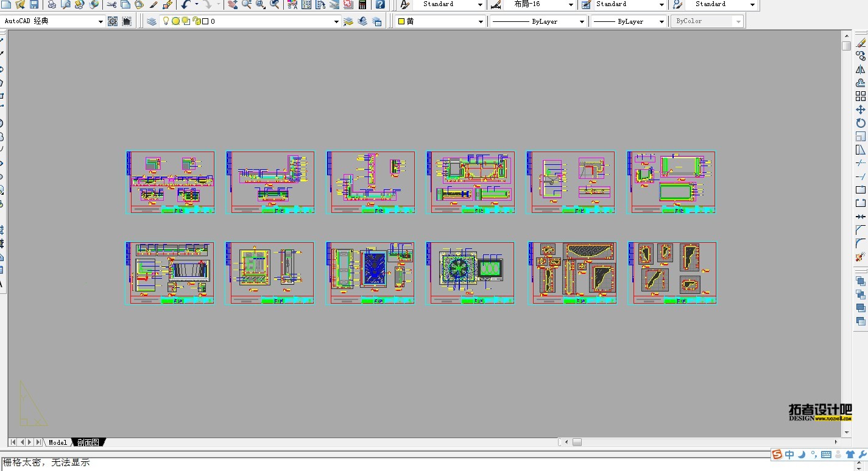The width and height of the screenshot is (868, 471).
Task: Click the Sogou input method S icon
Action: click(x=777, y=455)
